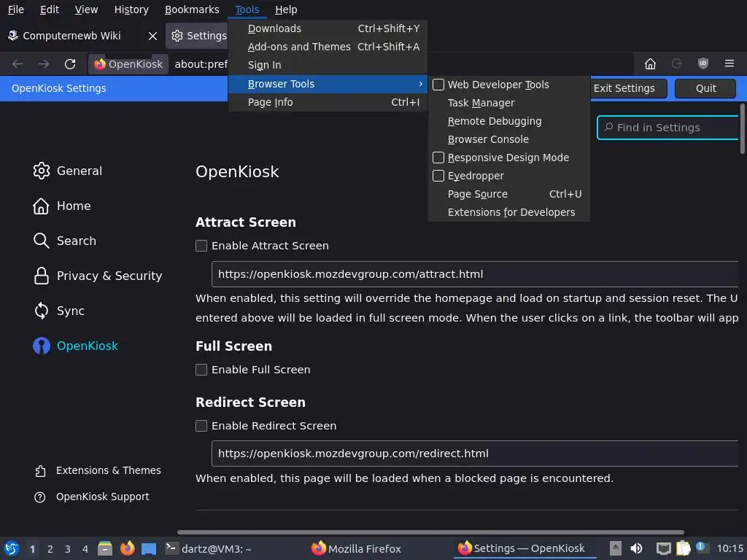Switch to the dartz@VM3 terminal window

point(208,548)
